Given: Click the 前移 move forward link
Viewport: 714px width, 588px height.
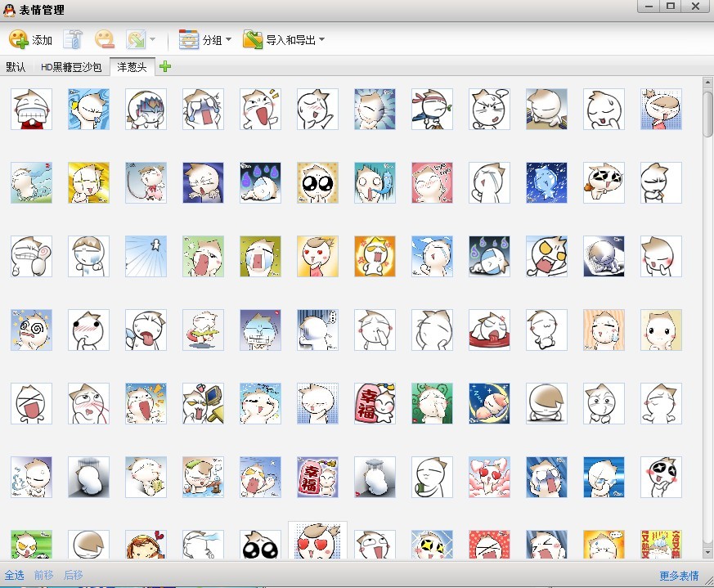Looking at the screenshot, I should tap(43, 576).
